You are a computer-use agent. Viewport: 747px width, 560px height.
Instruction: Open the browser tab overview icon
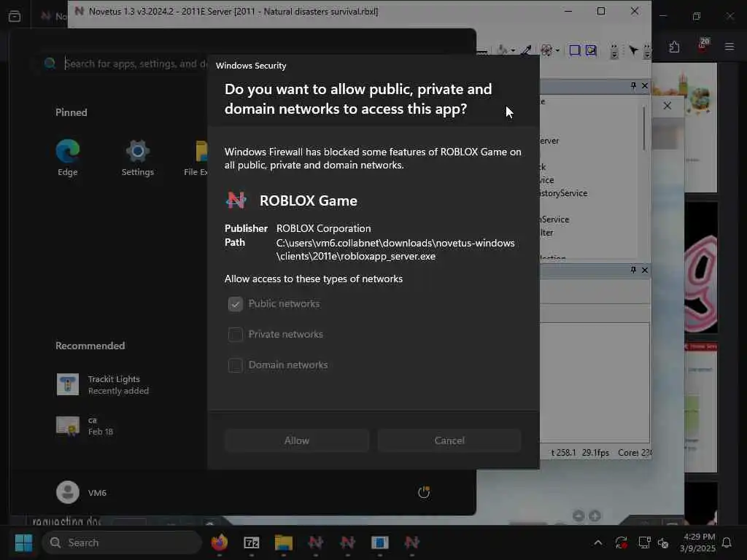pos(15,16)
